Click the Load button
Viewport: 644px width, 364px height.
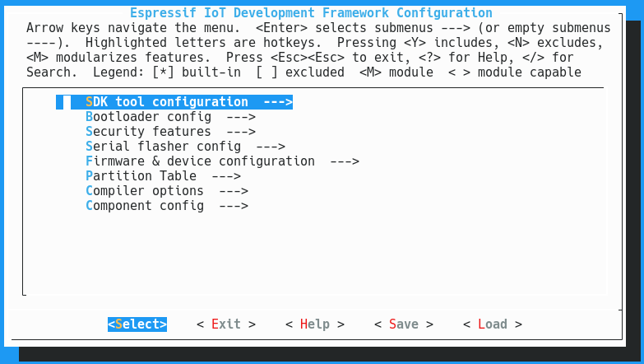pos(493,324)
